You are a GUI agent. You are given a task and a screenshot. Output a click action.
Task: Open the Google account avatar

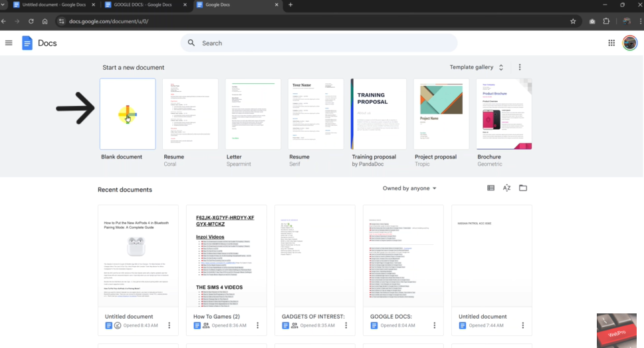629,43
